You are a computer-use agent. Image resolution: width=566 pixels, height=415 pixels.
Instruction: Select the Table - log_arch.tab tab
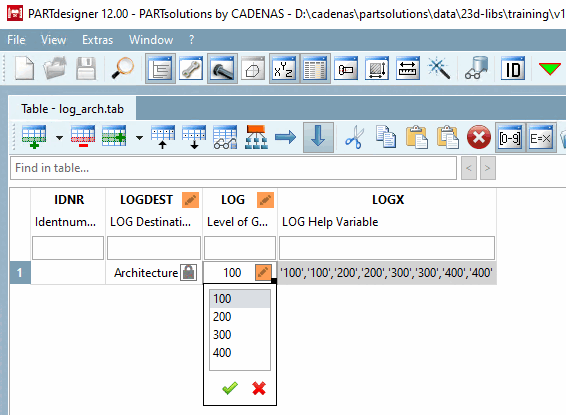click(72, 109)
